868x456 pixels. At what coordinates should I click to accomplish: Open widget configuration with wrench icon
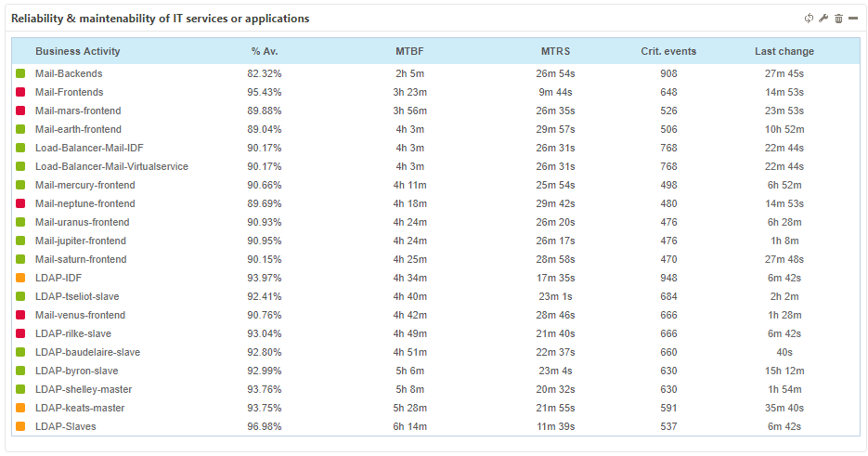[823, 19]
